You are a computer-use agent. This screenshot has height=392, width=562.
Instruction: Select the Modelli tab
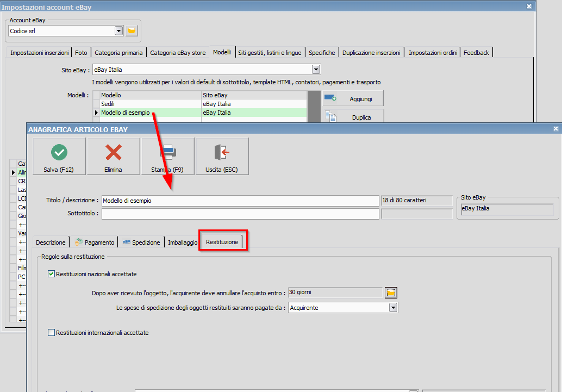222,52
